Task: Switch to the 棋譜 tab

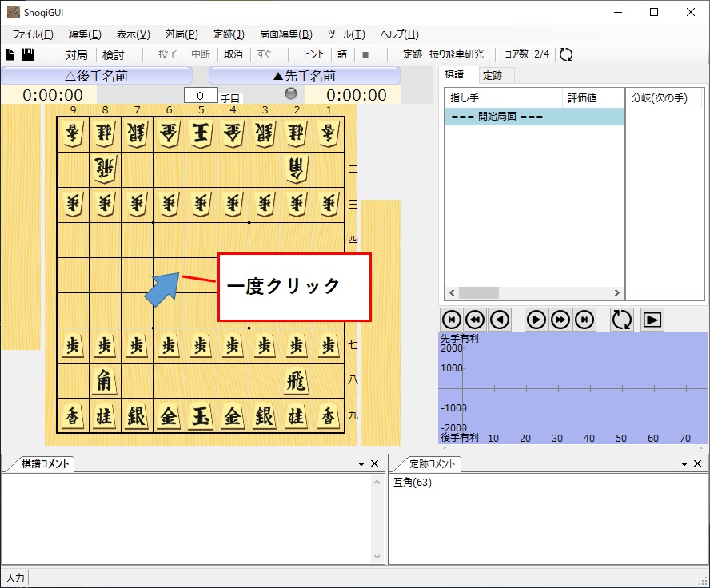Action: click(x=454, y=74)
